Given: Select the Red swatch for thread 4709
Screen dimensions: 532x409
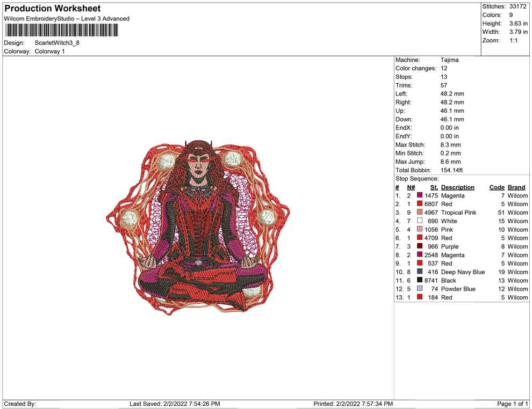Looking at the screenshot, I should tap(420, 238).
